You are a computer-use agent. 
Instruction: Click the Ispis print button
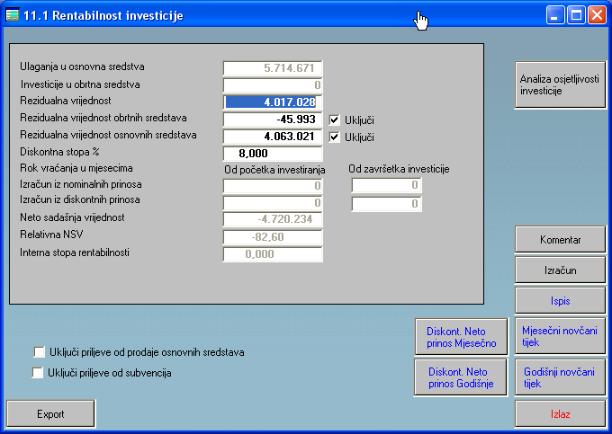click(x=560, y=301)
